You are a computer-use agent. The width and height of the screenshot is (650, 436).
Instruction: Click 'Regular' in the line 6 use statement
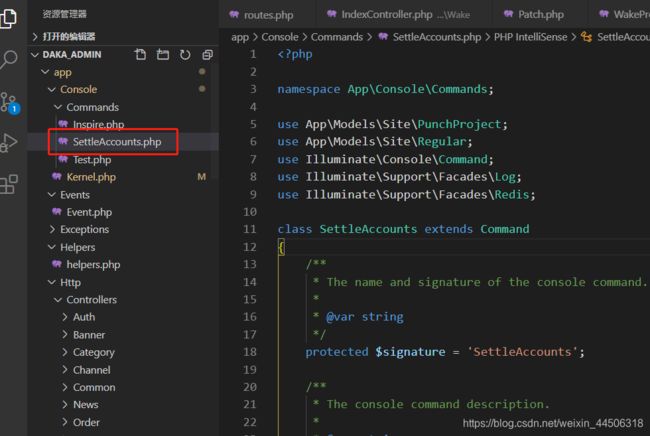(441, 142)
